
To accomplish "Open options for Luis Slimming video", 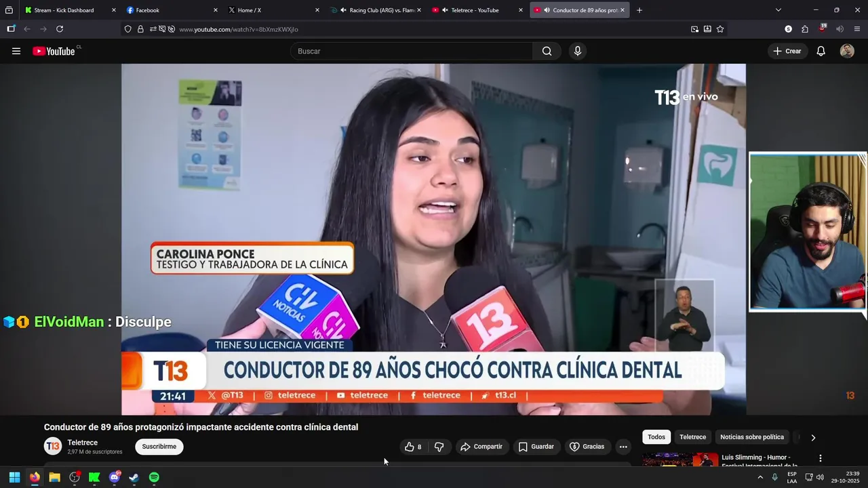I will pyautogui.click(x=821, y=459).
